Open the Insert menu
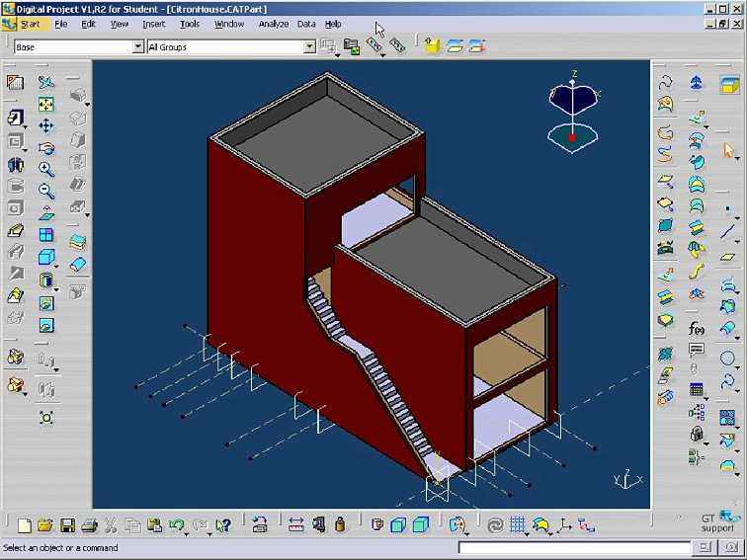 [x=154, y=24]
